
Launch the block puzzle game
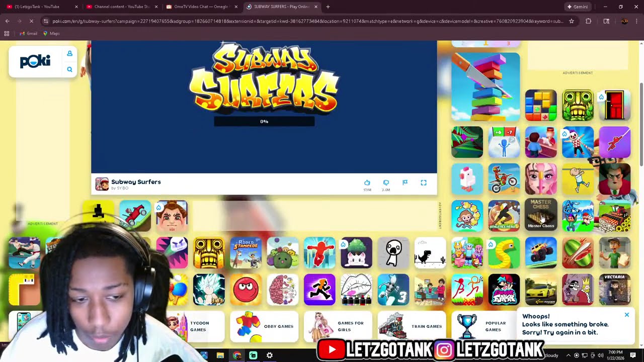(541, 105)
